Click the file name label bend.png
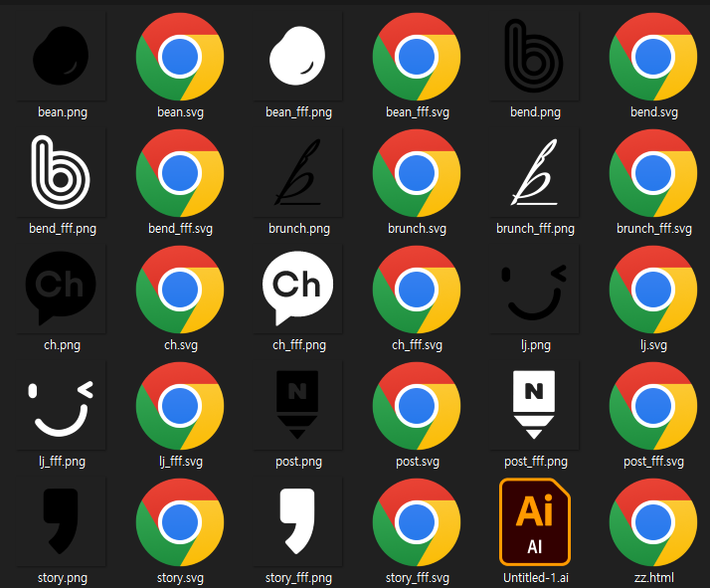Viewport: 710px width, 588px height. pos(535,111)
